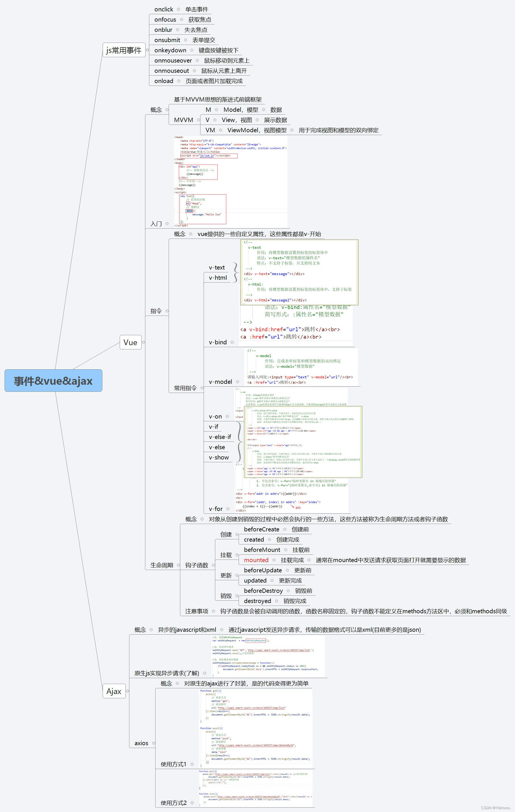Select the 使用方式2 node

coord(174,803)
